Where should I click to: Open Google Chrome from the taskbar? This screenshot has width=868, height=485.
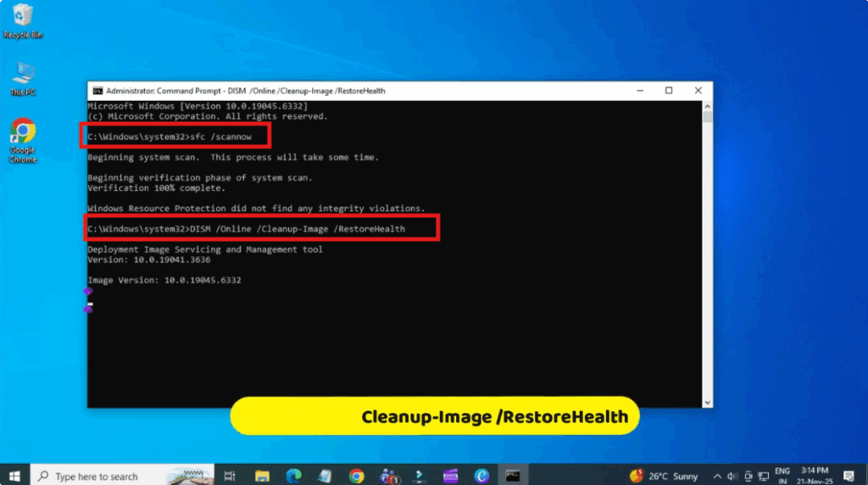point(357,476)
